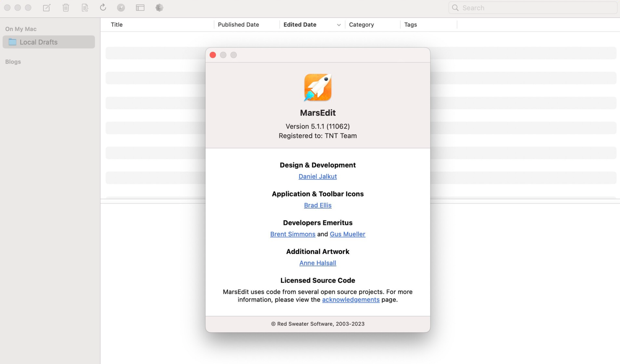Open the Gus Mueller link
This screenshot has width=620, height=364.
tap(347, 234)
